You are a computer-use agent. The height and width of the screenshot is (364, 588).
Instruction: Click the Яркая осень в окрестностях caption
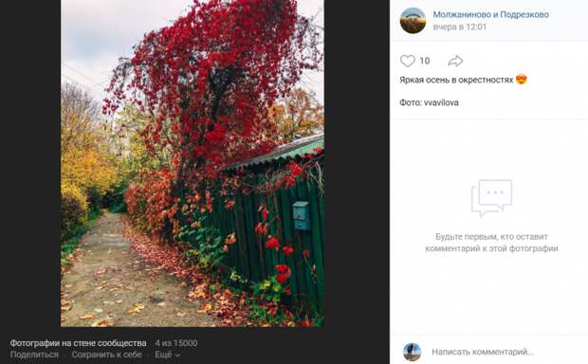coord(456,80)
